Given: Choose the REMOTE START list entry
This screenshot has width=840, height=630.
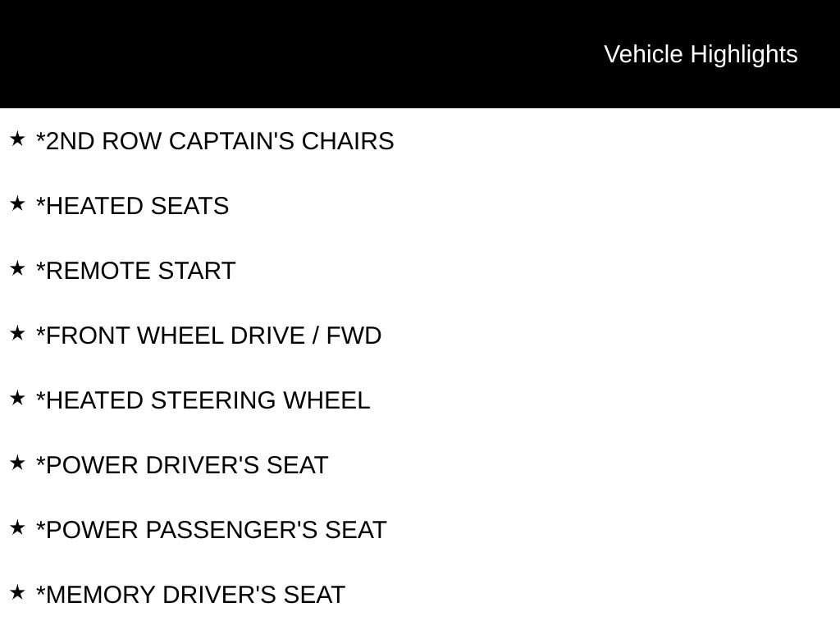Looking at the screenshot, I should (x=136, y=271).
